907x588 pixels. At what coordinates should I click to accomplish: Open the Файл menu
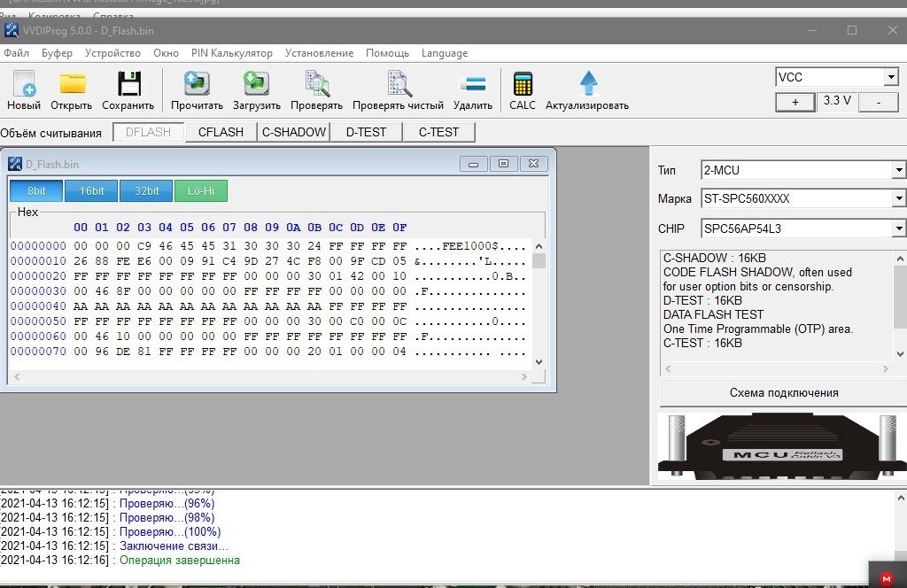(16, 53)
